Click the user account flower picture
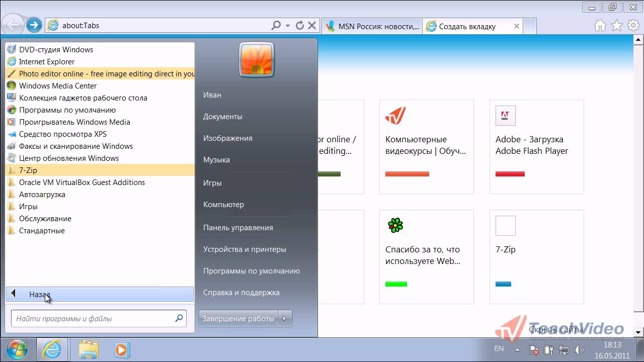Image resolution: width=644 pixels, height=362 pixels. click(x=257, y=60)
